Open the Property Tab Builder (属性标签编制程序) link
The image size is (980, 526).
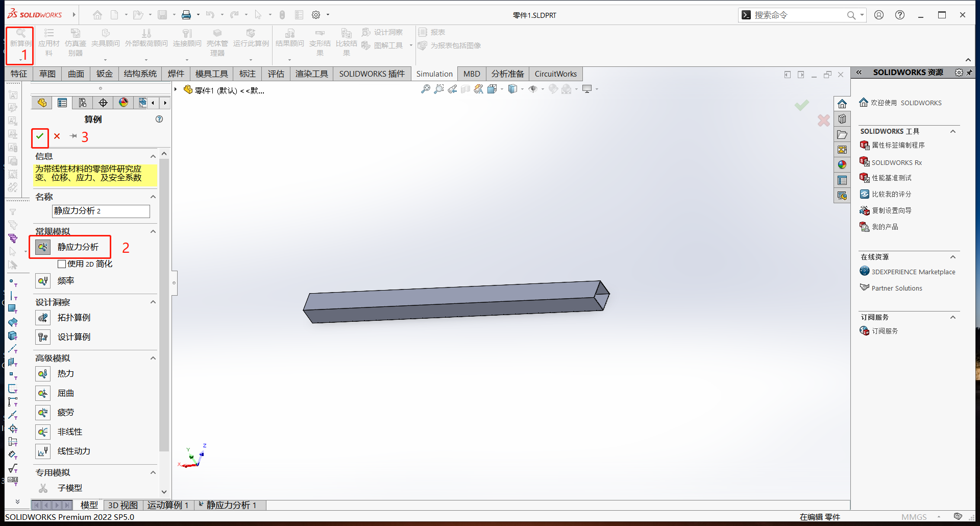click(898, 145)
